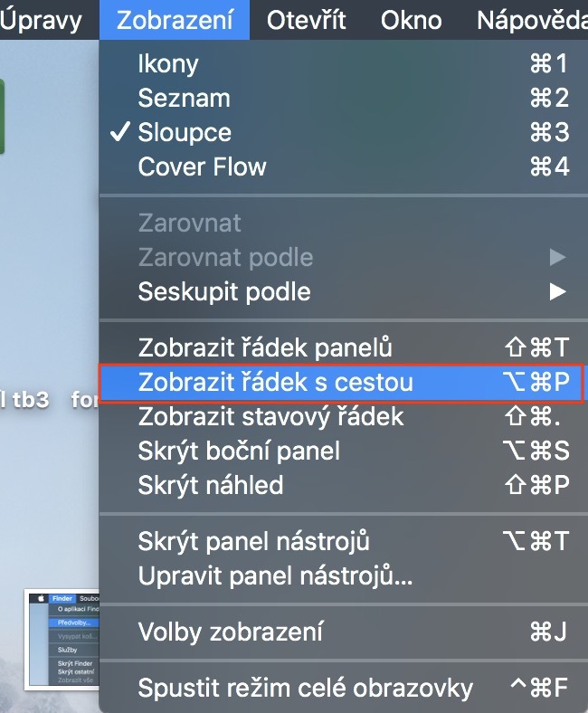Show path bar via Zobrazit řádek s cestou
This screenshot has width=588, height=713.
[276, 382]
